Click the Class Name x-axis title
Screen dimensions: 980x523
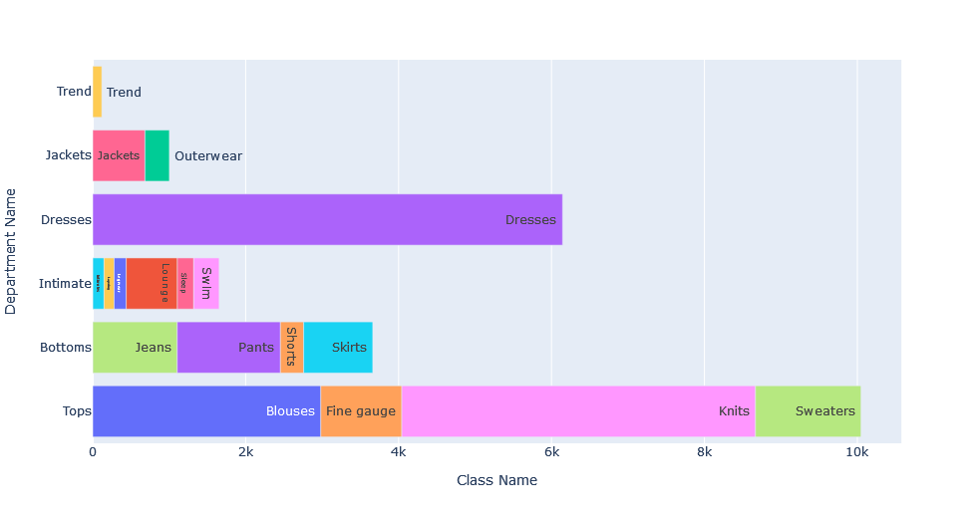pos(496,481)
